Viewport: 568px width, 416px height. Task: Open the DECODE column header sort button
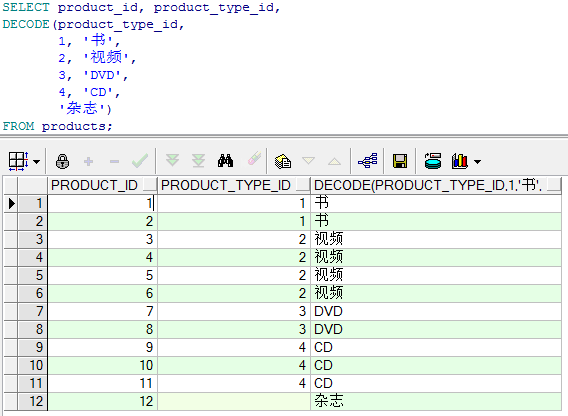(554, 185)
